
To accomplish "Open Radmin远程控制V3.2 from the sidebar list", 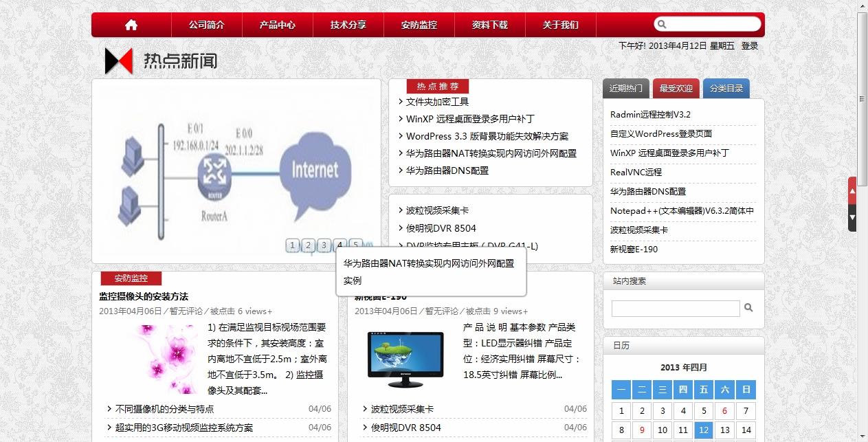I will (650, 115).
